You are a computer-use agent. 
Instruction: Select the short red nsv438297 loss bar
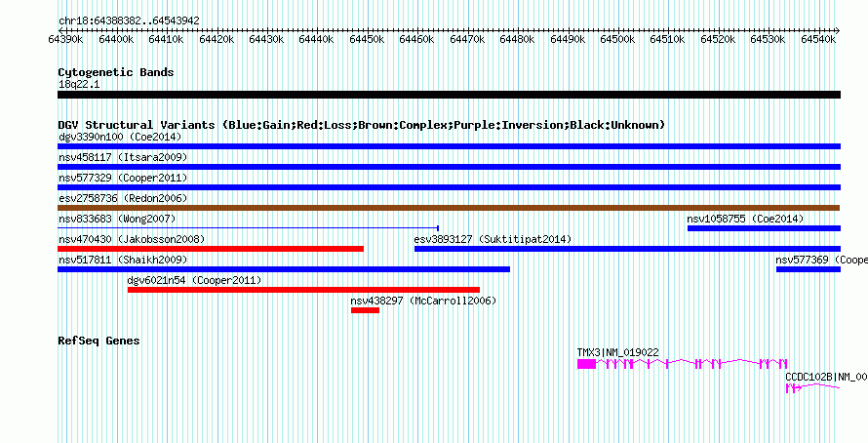tap(365, 310)
